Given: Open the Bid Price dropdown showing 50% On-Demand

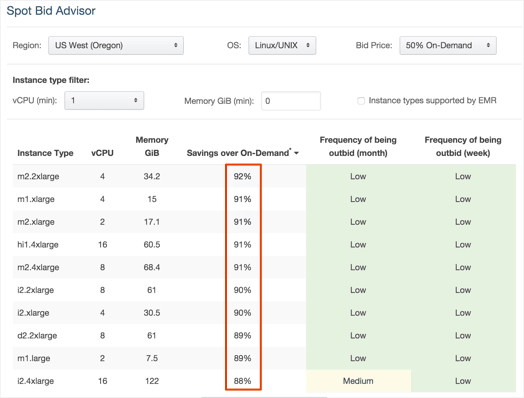Looking at the screenshot, I should (x=448, y=45).
